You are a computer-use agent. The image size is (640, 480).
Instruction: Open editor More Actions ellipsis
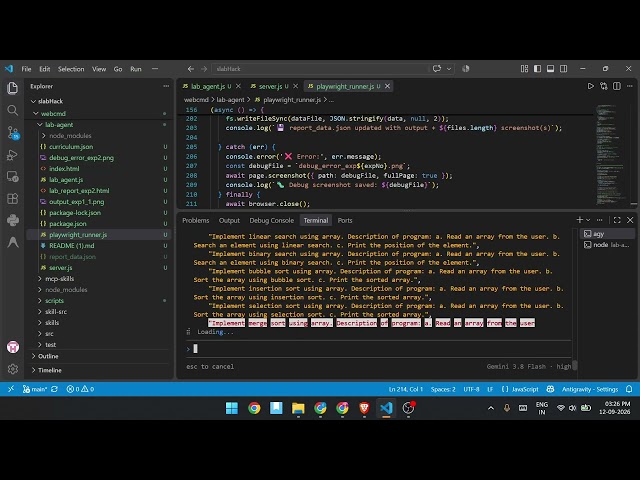[x=630, y=86]
